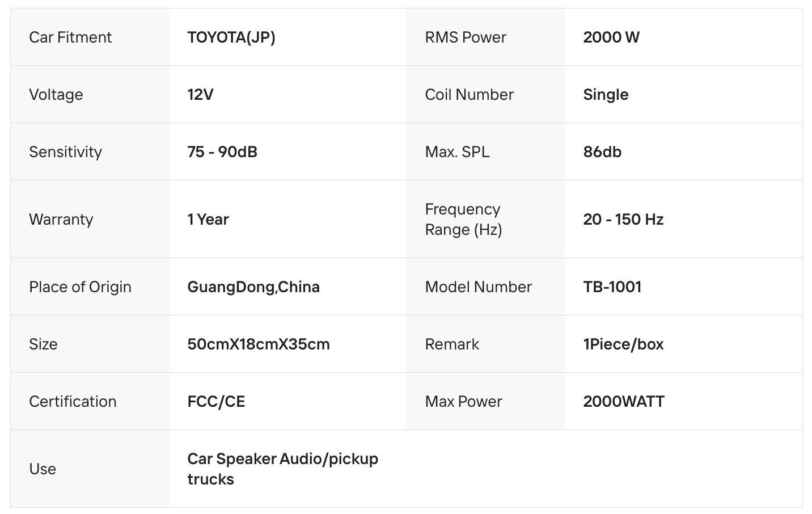Image resolution: width=812 pixels, height=514 pixels.
Task: Select the 20 - 150 Hz value
Action: pyautogui.click(x=623, y=220)
